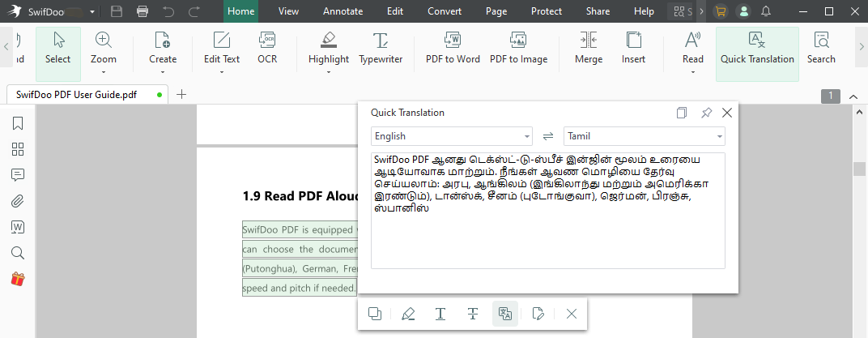
Task: Add a note from floating toolbar
Action: (x=538, y=314)
